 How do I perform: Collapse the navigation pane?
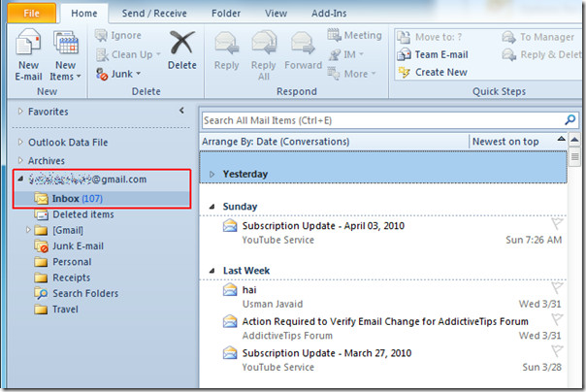[181, 111]
